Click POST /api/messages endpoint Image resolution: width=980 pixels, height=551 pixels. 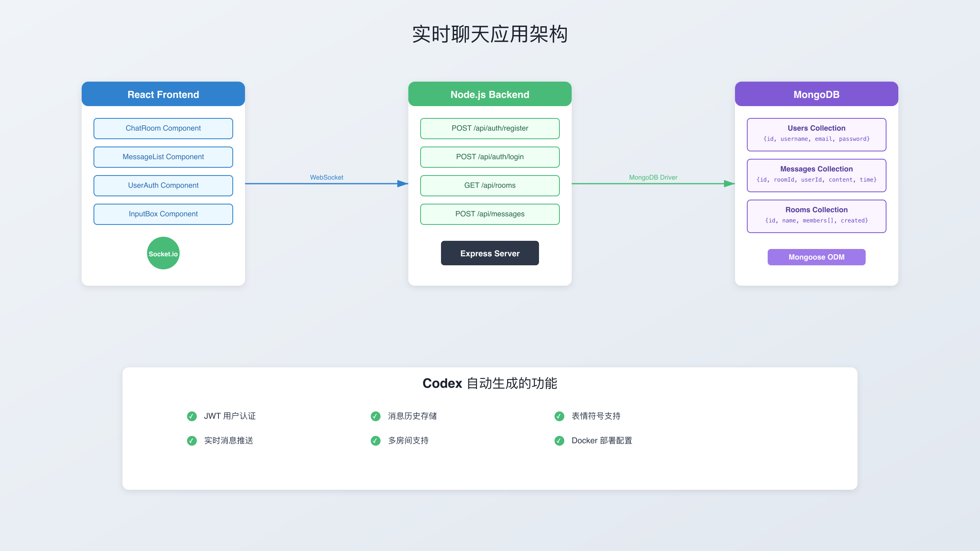coord(490,214)
